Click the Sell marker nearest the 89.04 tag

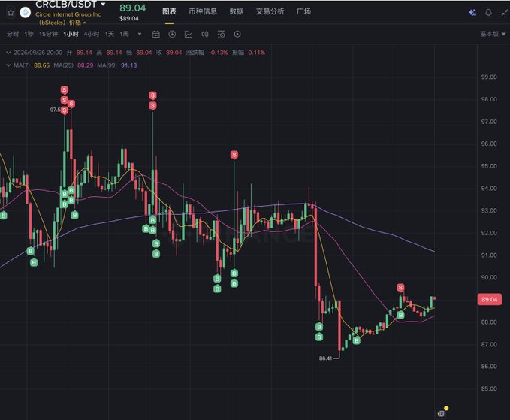(400, 288)
